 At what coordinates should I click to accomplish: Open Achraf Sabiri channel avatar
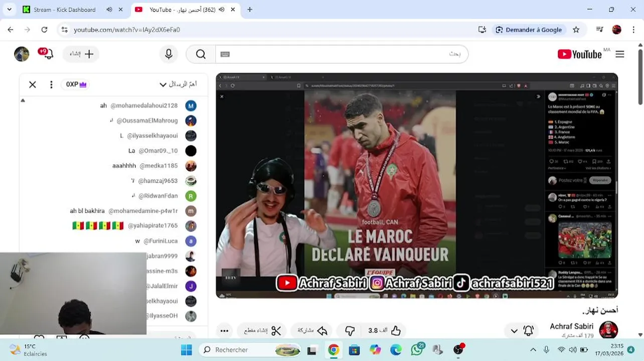pyautogui.click(x=608, y=330)
